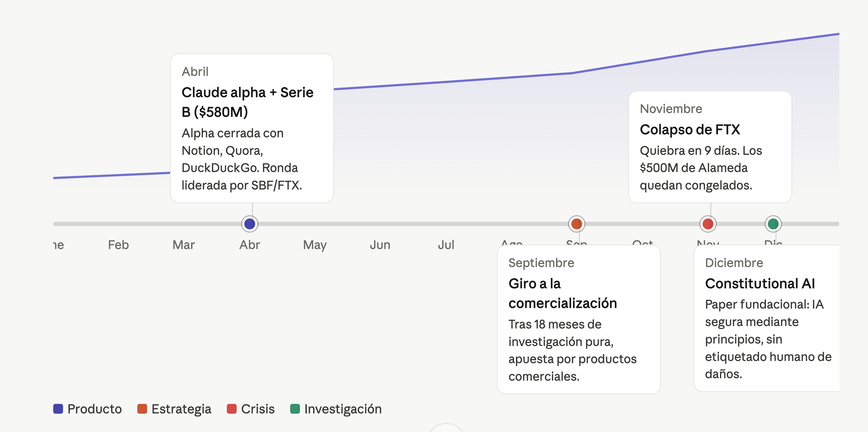Open the Claude alpha + Serie B card
This screenshot has width=868, height=432.
click(x=252, y=128)
